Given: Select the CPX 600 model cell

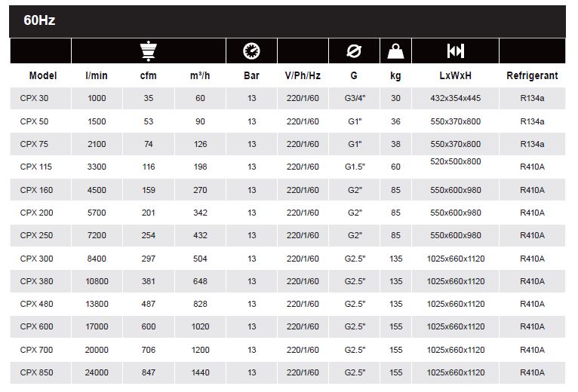Looking at the screenshot, I should pyautogui.click(x=40, y=326).
